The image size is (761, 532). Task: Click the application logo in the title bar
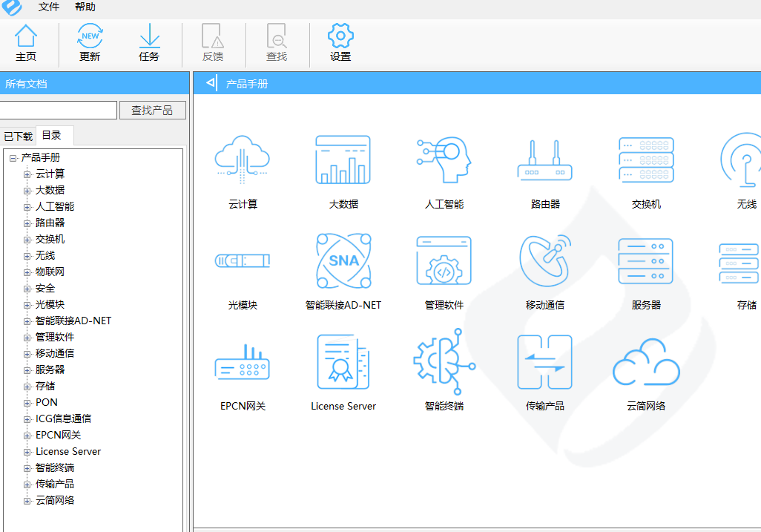[x=12, y=7]
